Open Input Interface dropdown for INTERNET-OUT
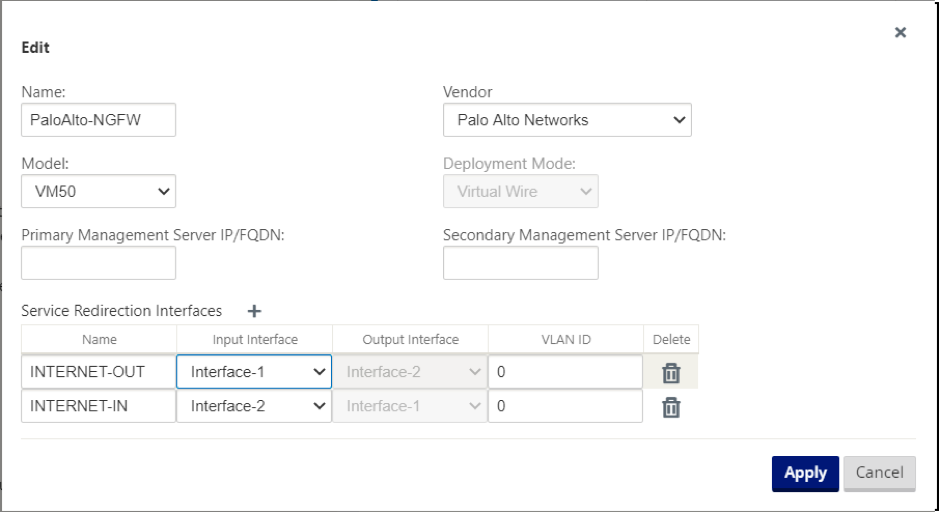 pos(254,372)
